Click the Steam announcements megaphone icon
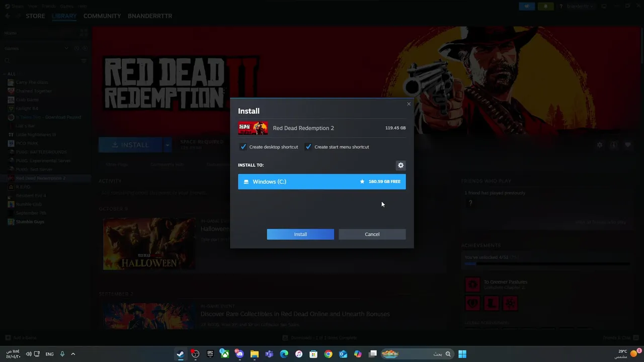Image resolution: width=644 pixels, height=362 pixels. (x=527, y=7)
